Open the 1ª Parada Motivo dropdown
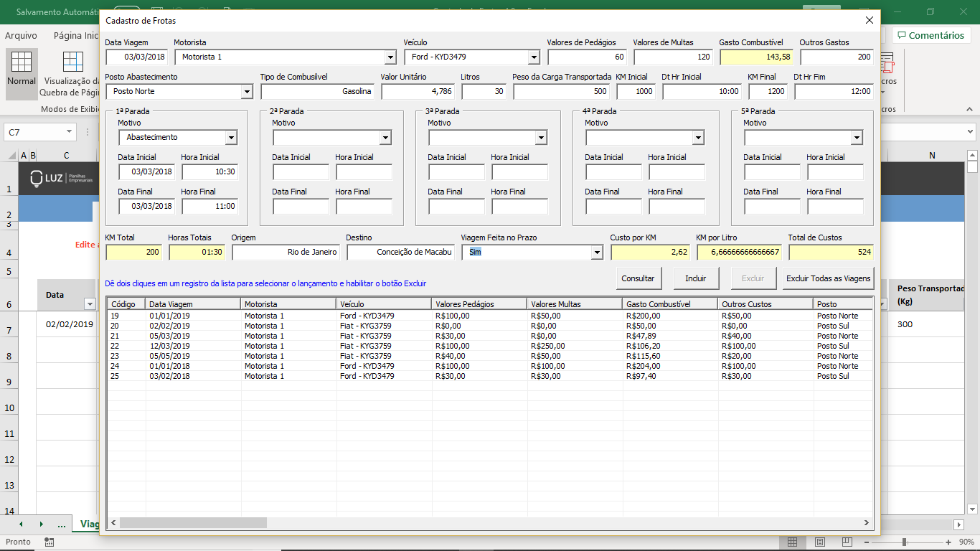 (231, 137)
